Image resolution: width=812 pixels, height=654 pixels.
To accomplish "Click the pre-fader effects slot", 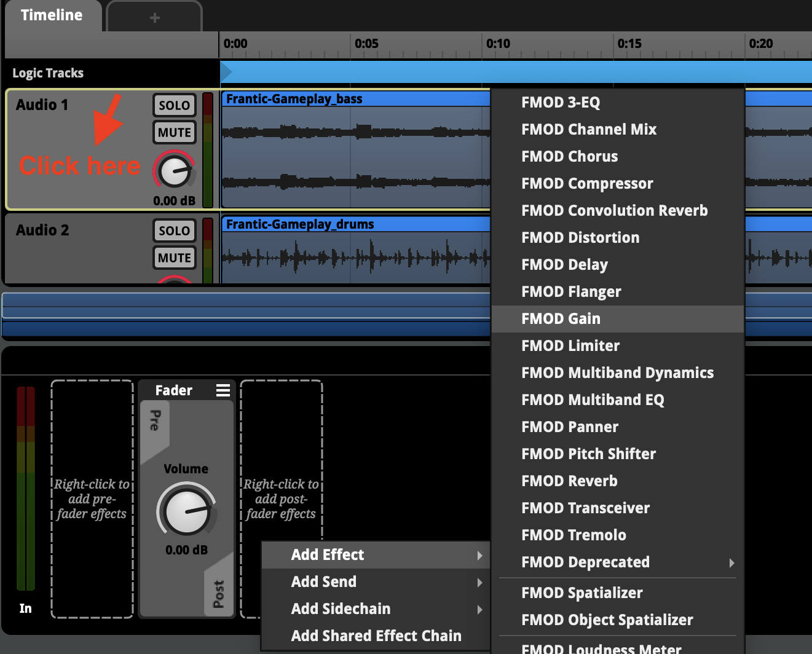I will click(92, 498).
